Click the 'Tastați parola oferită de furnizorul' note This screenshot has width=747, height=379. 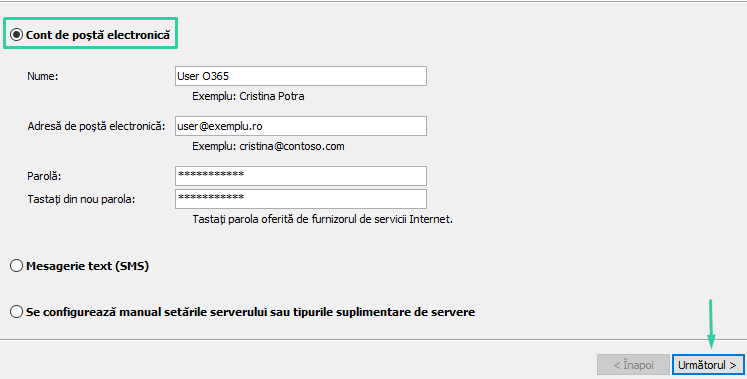click(x=323, y=219)
